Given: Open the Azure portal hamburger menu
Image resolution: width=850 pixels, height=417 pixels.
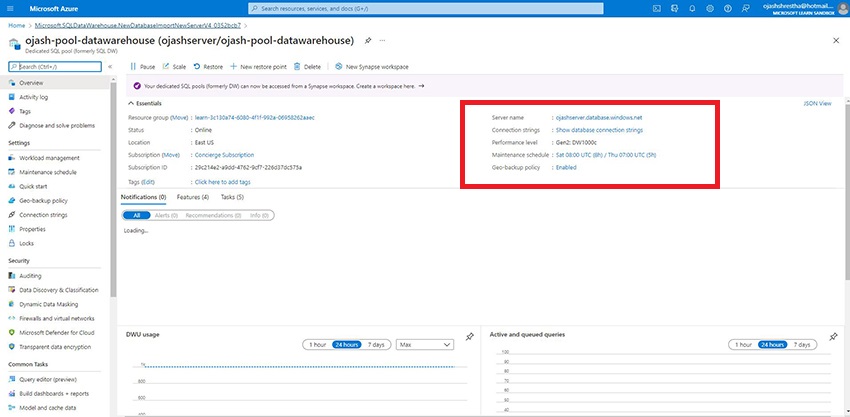Looking at the screenshot, I should [10, 9].
